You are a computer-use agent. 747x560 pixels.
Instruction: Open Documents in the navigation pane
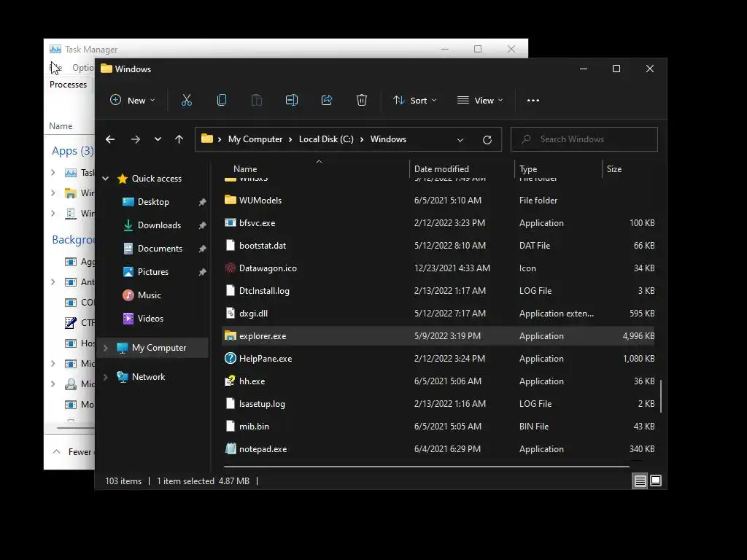point(160,249)
